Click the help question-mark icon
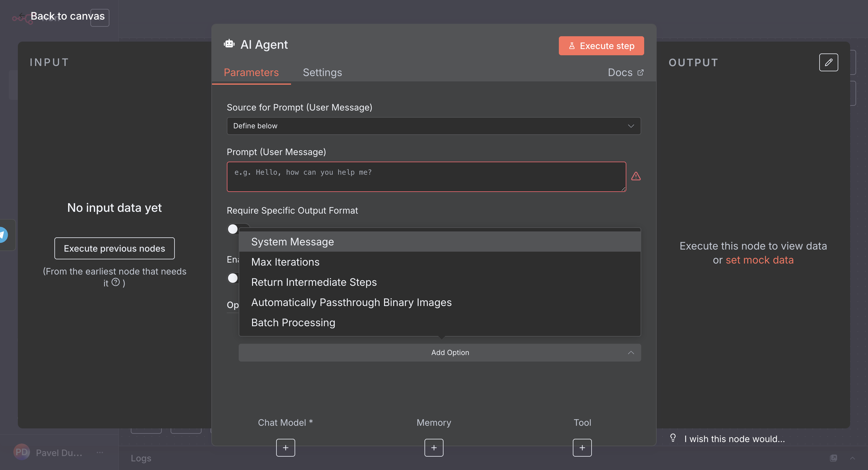Screen dimensions: 868x470 [x=116, y=282]
